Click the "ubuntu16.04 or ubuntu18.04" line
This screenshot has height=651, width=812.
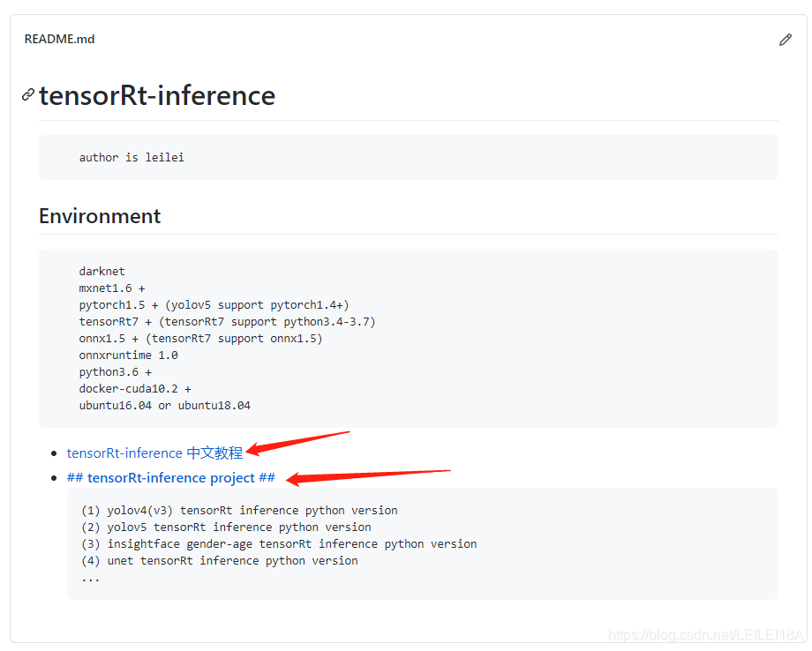point(164,405)
